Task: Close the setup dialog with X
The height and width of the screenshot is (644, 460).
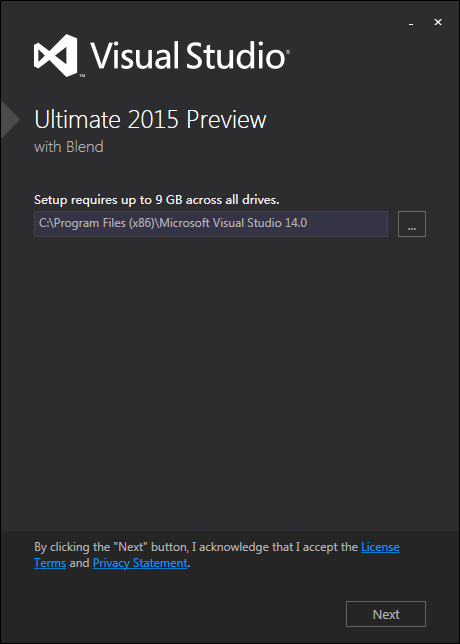Action: coord(438,22)
